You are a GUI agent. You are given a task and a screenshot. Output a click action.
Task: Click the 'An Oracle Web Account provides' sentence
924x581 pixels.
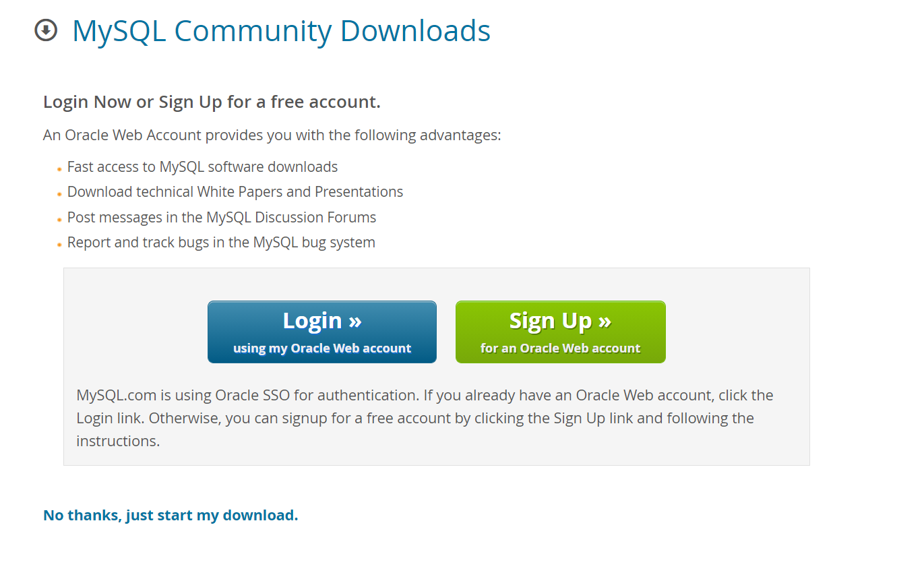click(272, 135)
